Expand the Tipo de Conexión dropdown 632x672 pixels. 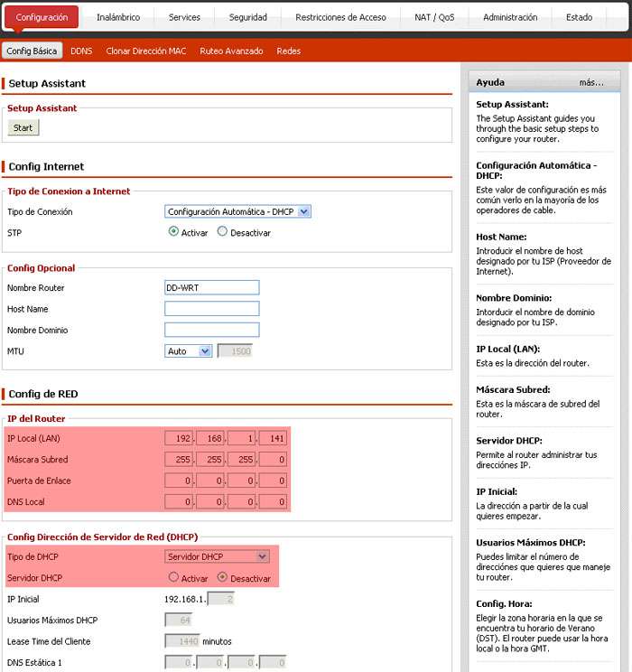pyautogui.click(x=238, y=211)
